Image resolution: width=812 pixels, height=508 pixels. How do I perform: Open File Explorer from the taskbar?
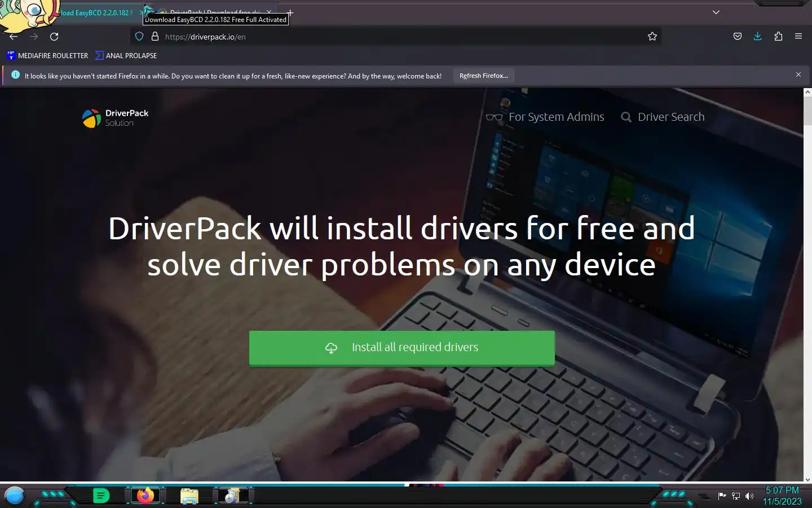point(189,496)
